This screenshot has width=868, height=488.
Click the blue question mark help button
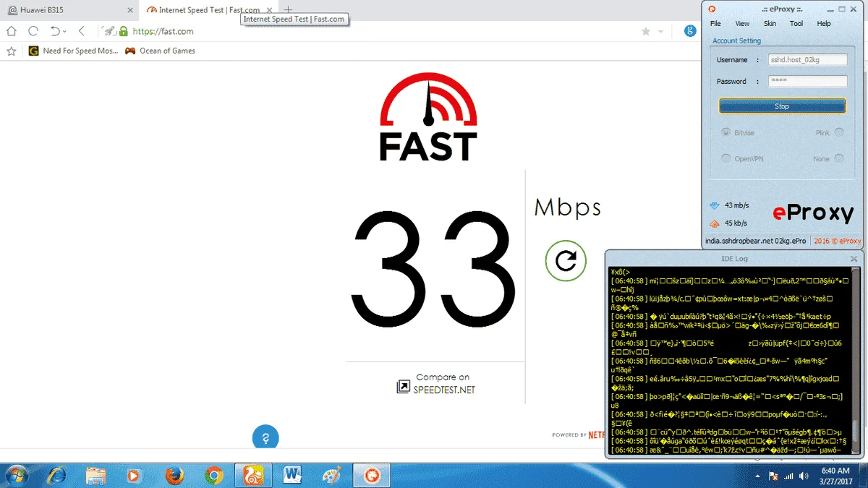pos(265,438)
